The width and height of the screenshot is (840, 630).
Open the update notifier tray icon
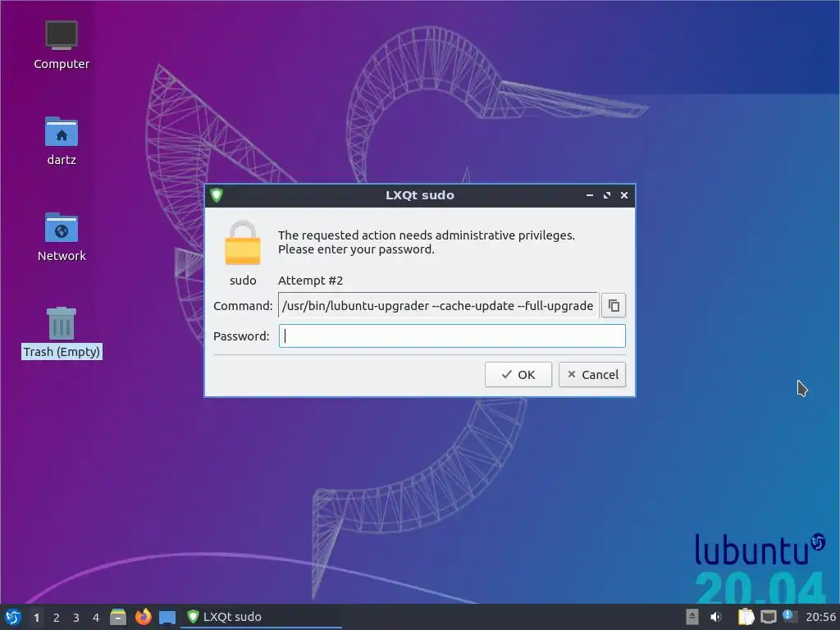coord(790,616)
